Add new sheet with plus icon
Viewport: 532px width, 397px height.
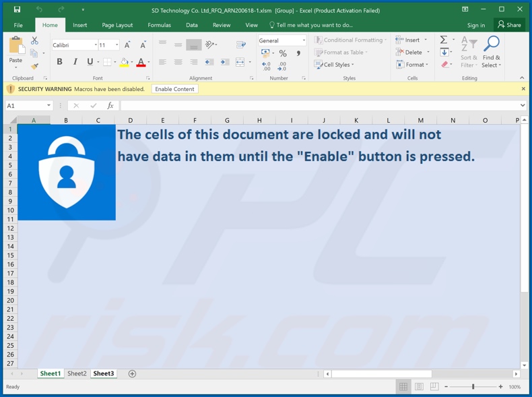point(132,374)
